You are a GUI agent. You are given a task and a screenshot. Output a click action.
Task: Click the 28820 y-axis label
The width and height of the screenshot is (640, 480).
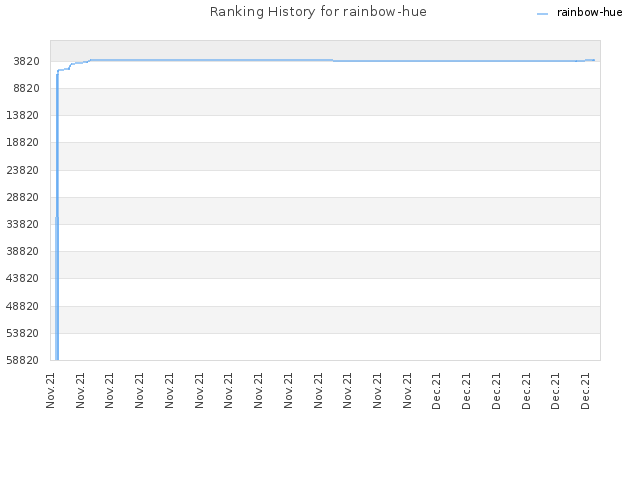coord(23,198)
